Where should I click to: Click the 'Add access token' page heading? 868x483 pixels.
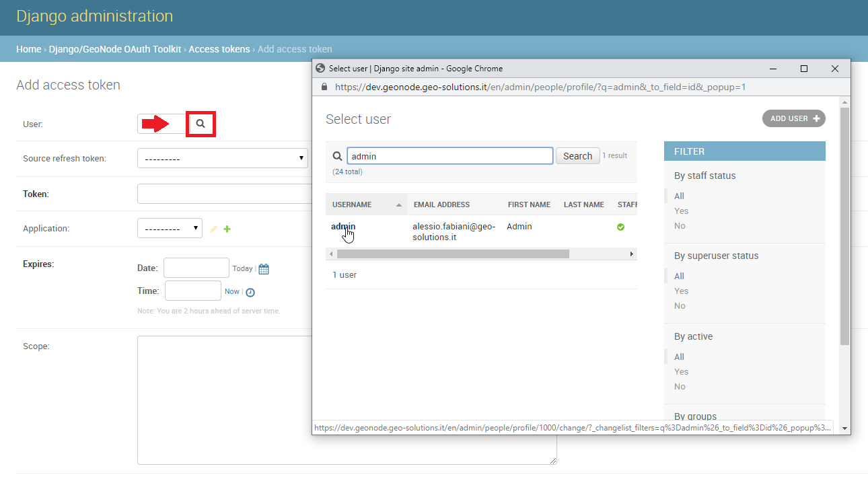(68, 85)
